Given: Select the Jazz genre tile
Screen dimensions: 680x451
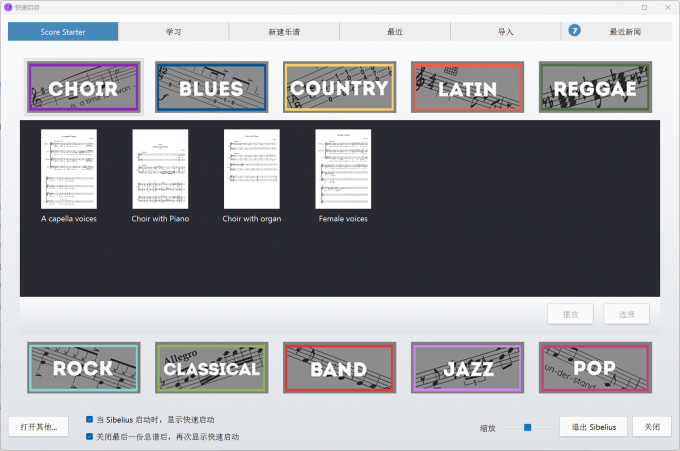Looking at the screenshot, I should pyautogui.click(x=467, y=368).
